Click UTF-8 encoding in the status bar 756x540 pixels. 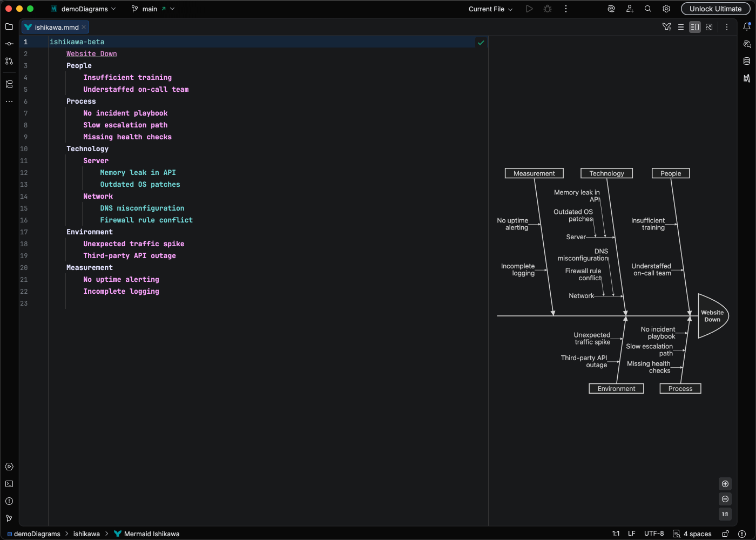tap(654, 534)
